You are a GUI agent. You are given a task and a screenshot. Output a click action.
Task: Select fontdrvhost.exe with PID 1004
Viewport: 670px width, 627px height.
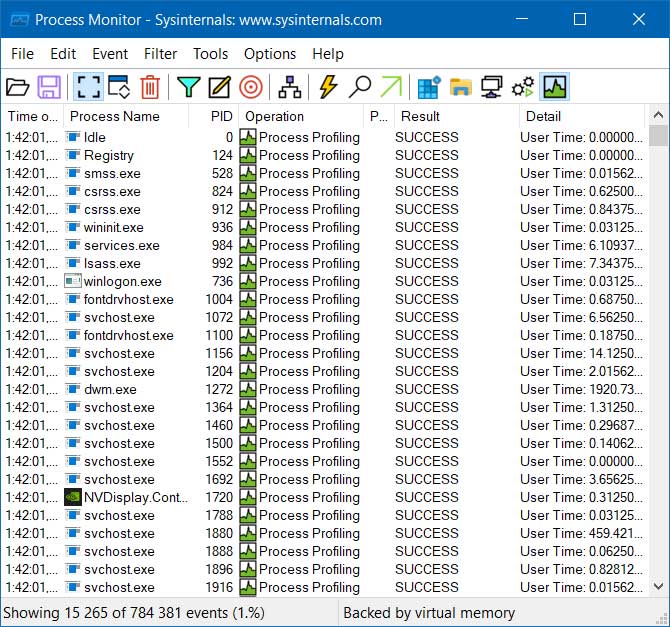(325, 299)
